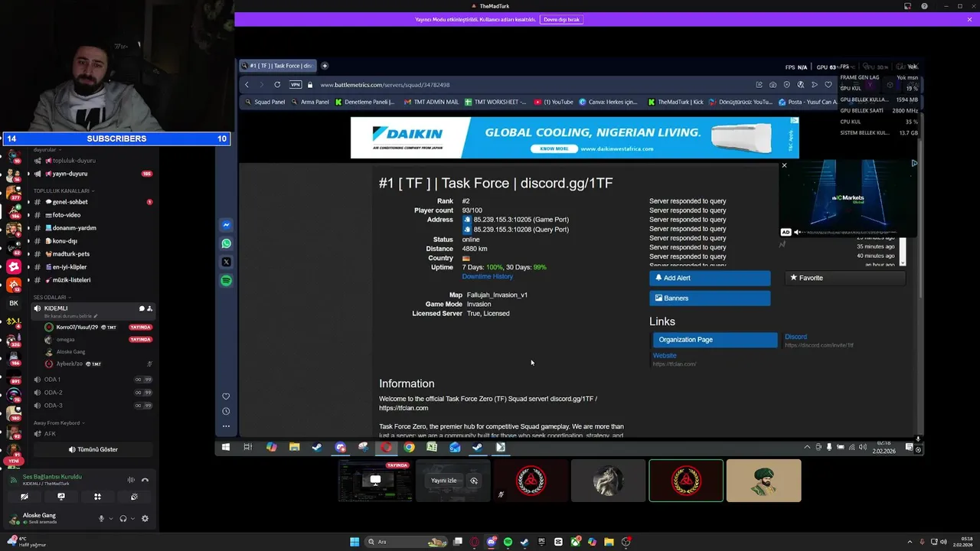Open Discord user settings gear

(x=145, y=519)
